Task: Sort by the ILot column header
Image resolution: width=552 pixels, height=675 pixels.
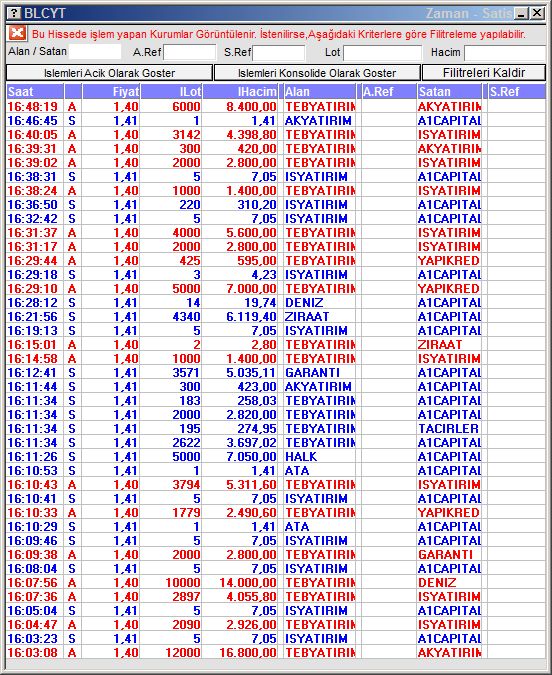Action: (171, 92)
